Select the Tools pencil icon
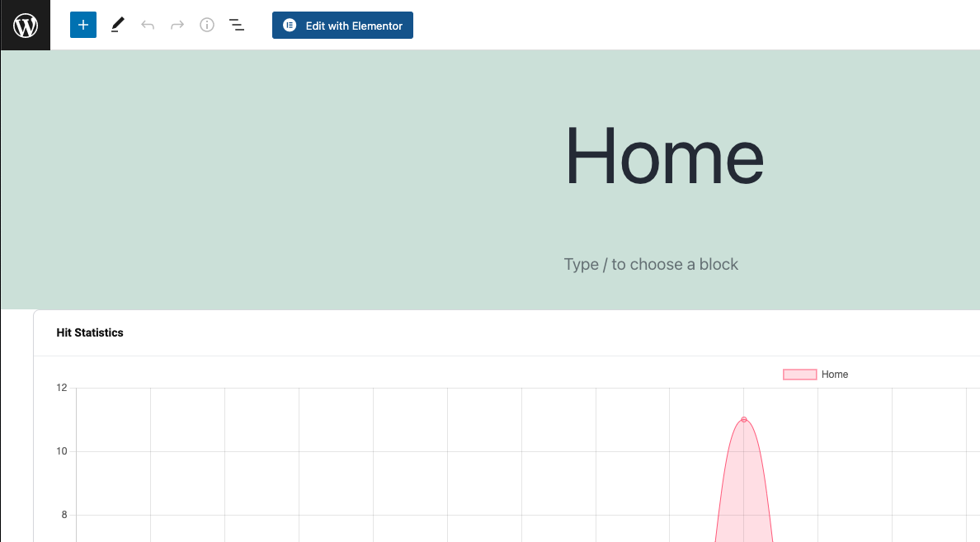The height and width of the screenshot is (542, 980). pyautogui.click(x=117, y=25)
